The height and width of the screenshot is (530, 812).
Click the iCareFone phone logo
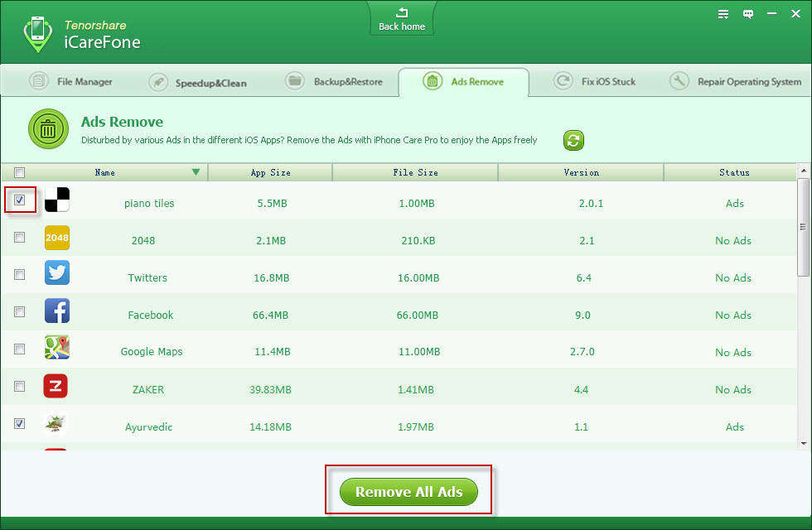click(x=38, y=34)
